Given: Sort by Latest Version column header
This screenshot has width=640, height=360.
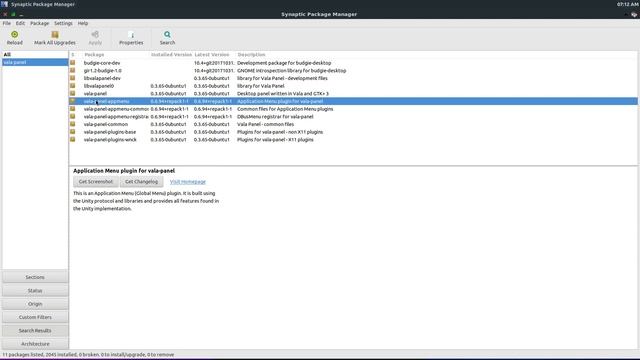Looking at the screenshot, I should pos(212,55).
